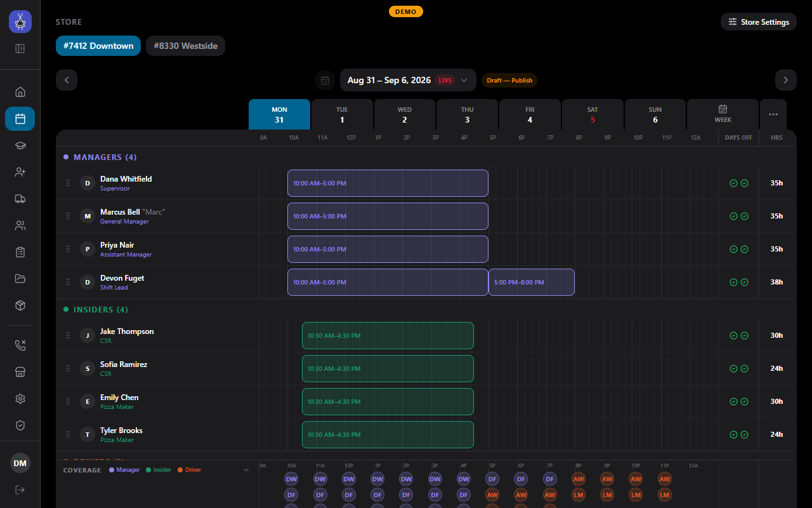The image size is (812, 508).
Task: Toggle first day-off check for Jake Thompson
Action: tap(733, 335)
